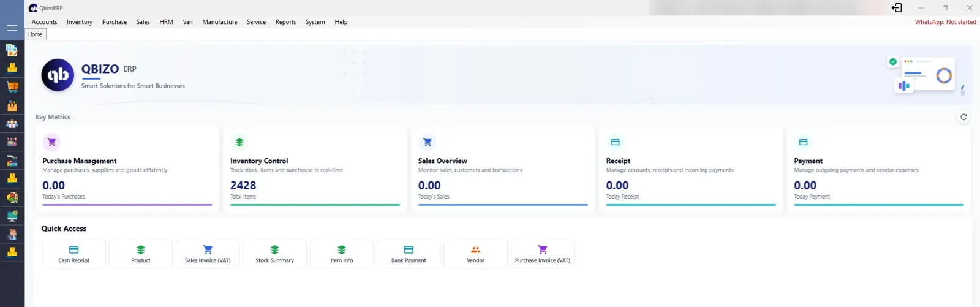Open the System menu
The width and height of the screenshot is (980, 307).
click(315, 22)
